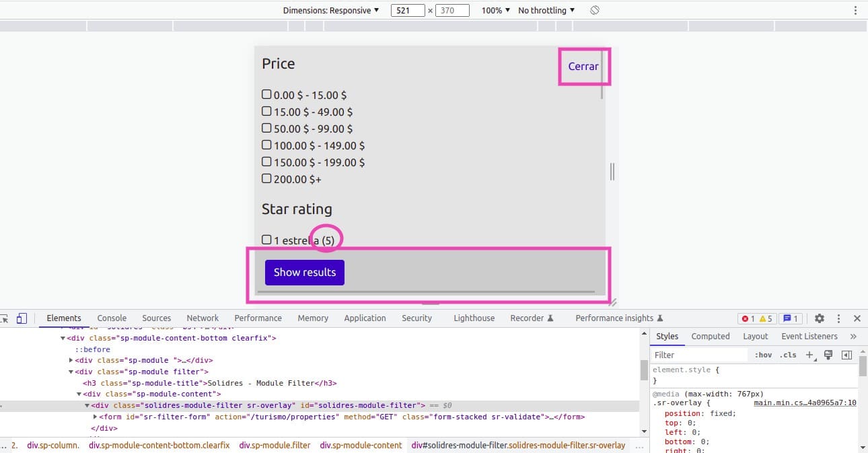Open the device toolbar more options menu
Screen dimensions: 868x453
tap(855, 10)
